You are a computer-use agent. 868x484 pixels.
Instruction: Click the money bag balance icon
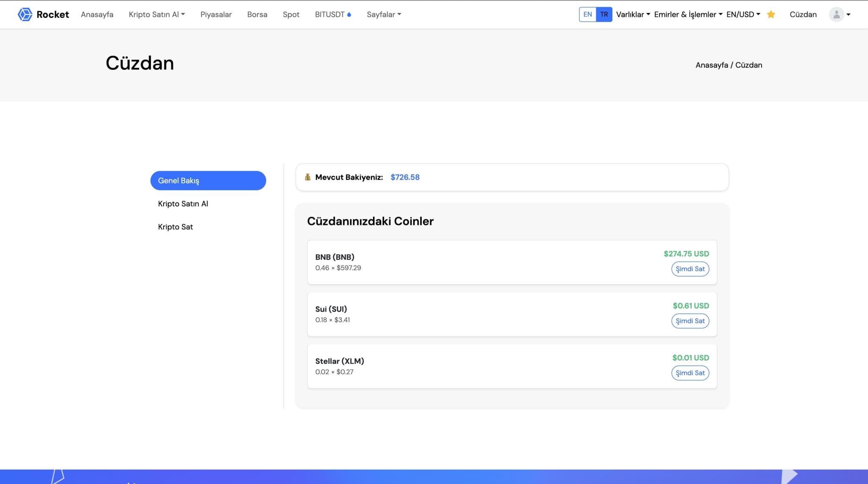[308, 177]
